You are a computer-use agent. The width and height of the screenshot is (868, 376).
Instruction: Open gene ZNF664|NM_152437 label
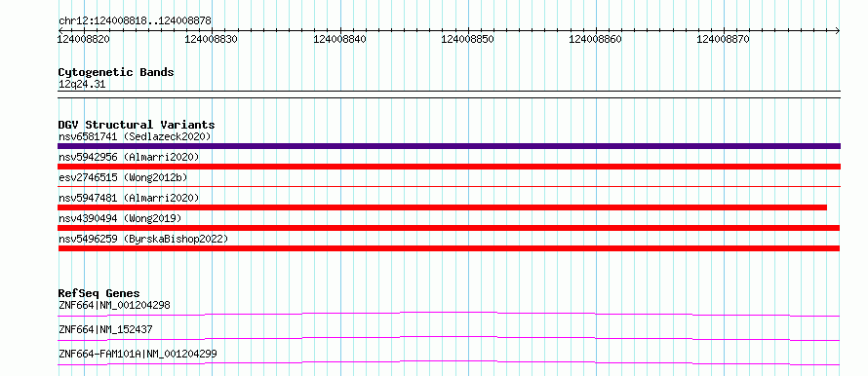pyautogui.click(x=105, y=329)
